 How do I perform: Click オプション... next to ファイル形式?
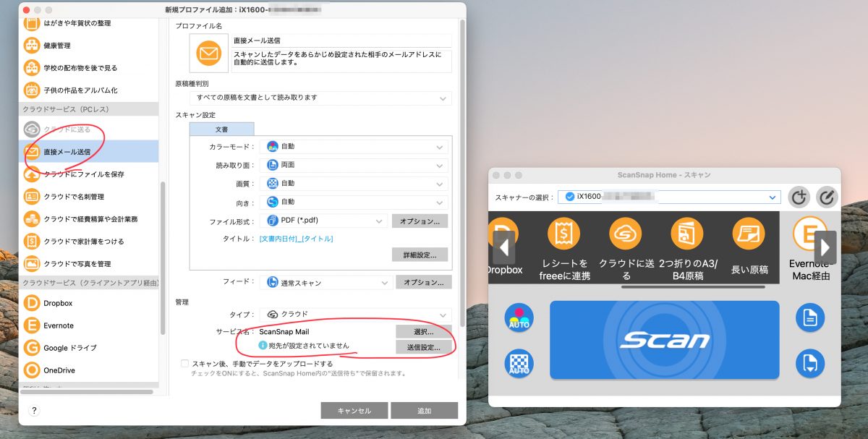[420, 221]
